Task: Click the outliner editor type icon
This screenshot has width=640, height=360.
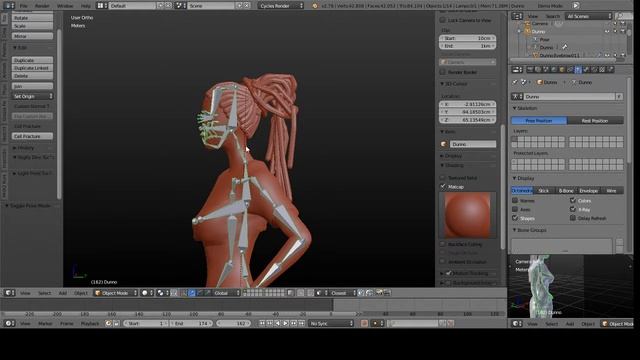Action: pos(517,16)
